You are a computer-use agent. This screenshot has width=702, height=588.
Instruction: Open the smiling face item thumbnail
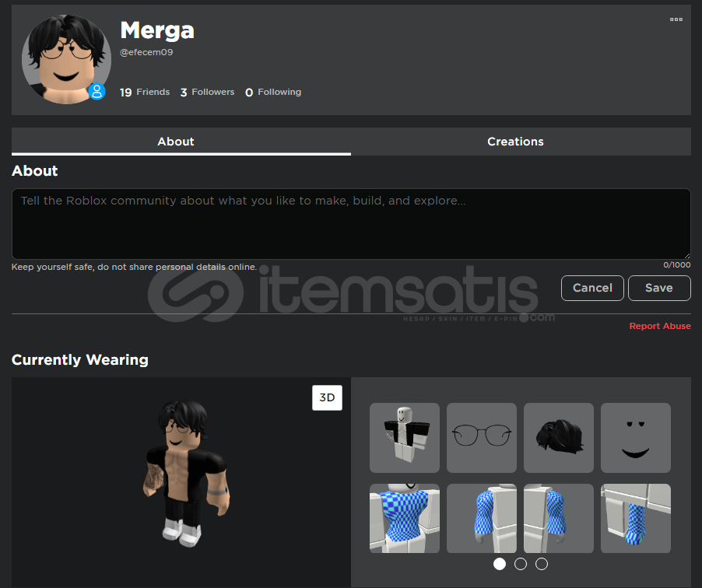click(x=635, y=438)
